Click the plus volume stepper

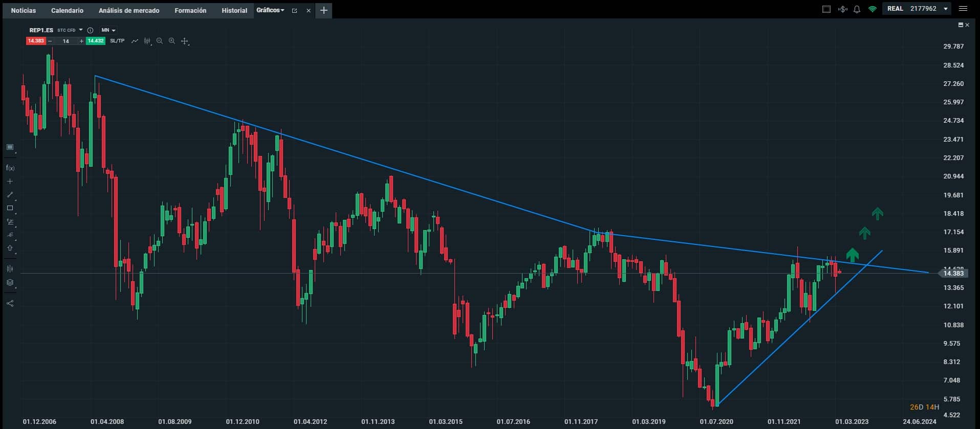click(x=81, y=41)
